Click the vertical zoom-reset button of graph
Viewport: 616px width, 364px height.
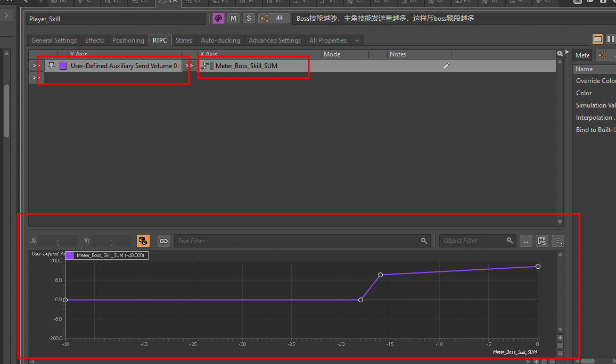560,345
